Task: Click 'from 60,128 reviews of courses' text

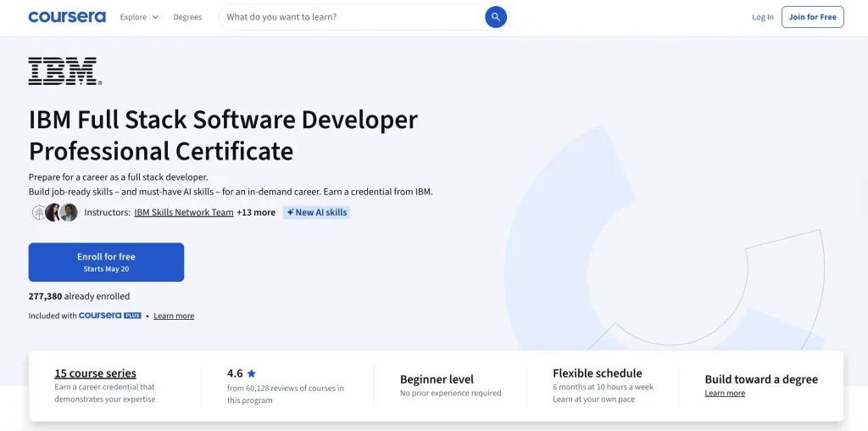Action: (x=285, y=394)
